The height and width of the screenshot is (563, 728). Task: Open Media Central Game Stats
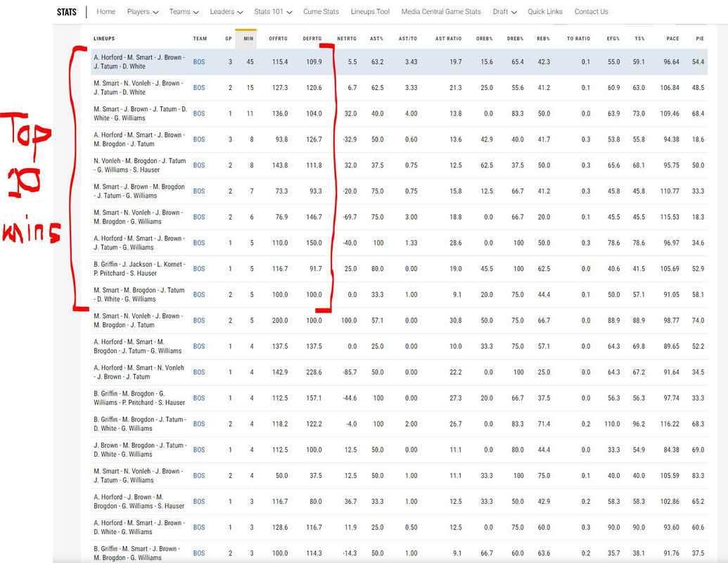[x=441, y=12]
